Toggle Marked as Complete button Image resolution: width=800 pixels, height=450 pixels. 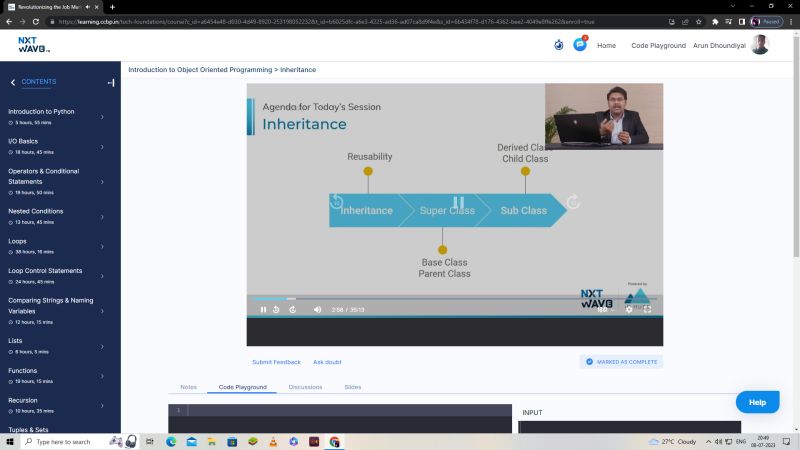(x=621, y=362)
